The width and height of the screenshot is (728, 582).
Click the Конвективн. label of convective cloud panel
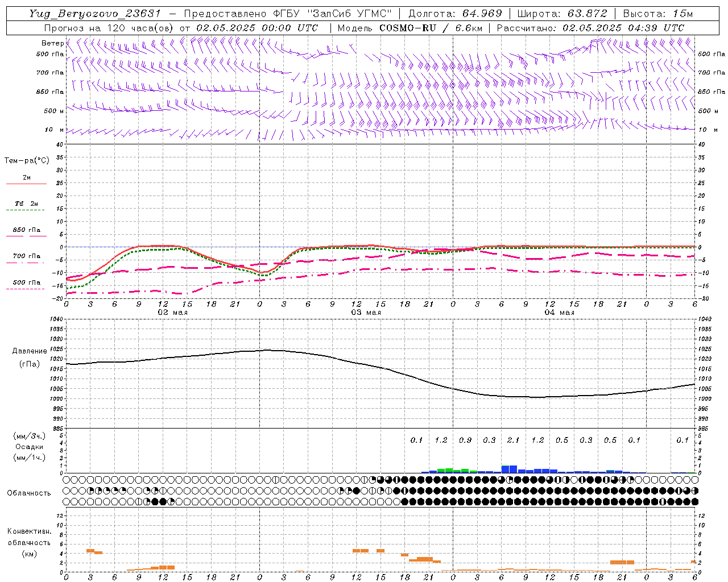[x=29, y=531]
